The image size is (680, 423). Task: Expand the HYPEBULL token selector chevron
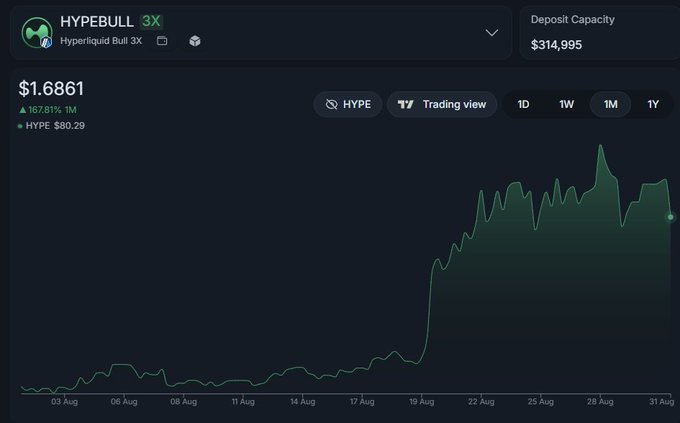coord(491,33)
